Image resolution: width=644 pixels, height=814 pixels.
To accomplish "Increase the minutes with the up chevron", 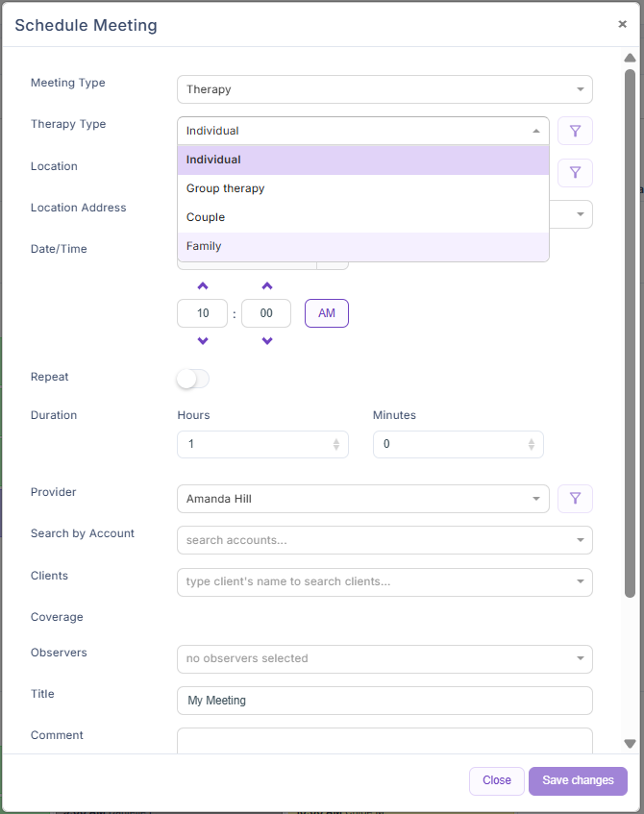I will tap(266, 286).
